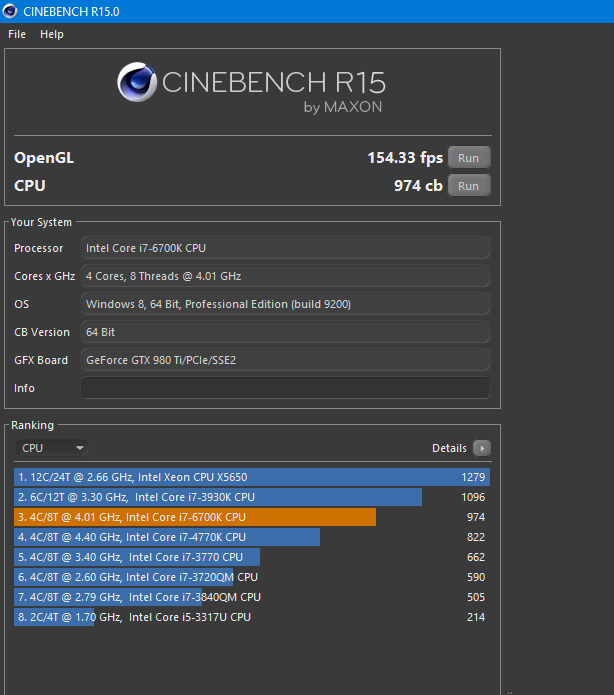Image resolution: width=614 pixels, height=695 pixels.
Task: Click the Cinebench icon in title bar
Action: click(x=10, y=11)
